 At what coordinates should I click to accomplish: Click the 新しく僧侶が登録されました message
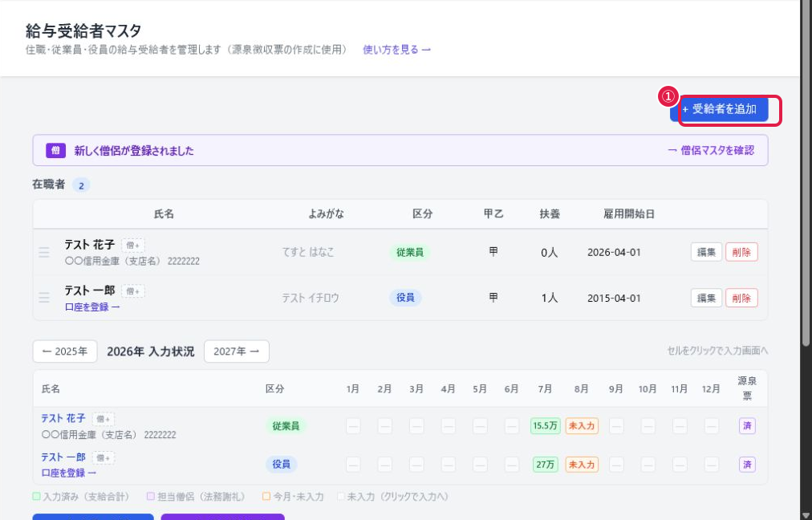pos(134,151)
